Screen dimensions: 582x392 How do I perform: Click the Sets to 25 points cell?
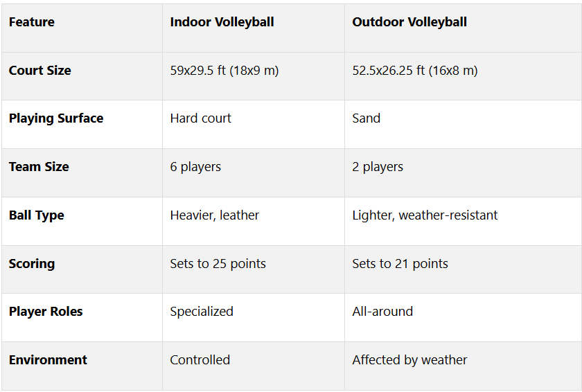point(218,264)
